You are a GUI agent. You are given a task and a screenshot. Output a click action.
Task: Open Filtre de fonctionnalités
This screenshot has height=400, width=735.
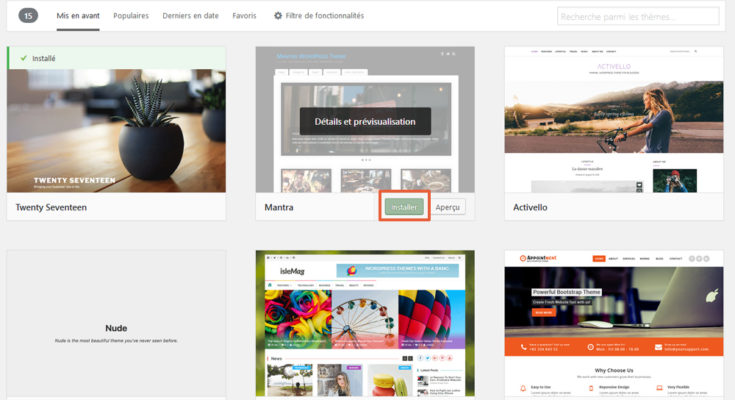click(324, 15)
